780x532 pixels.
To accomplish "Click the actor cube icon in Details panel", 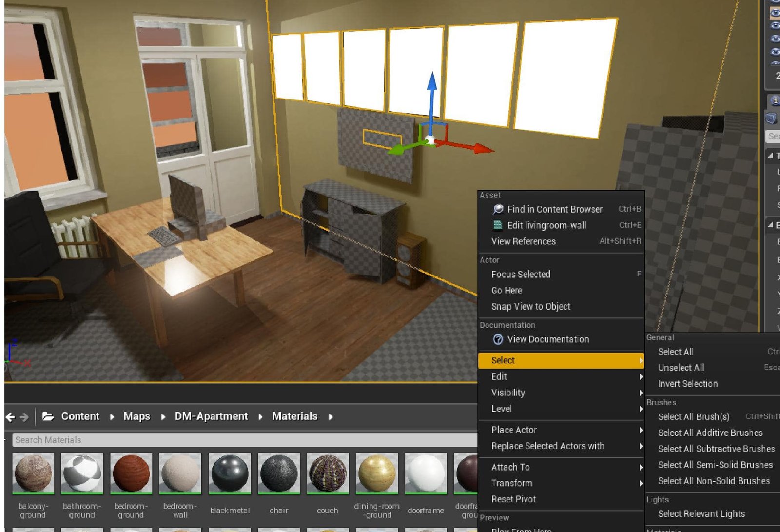I will (x=771, y=118).
